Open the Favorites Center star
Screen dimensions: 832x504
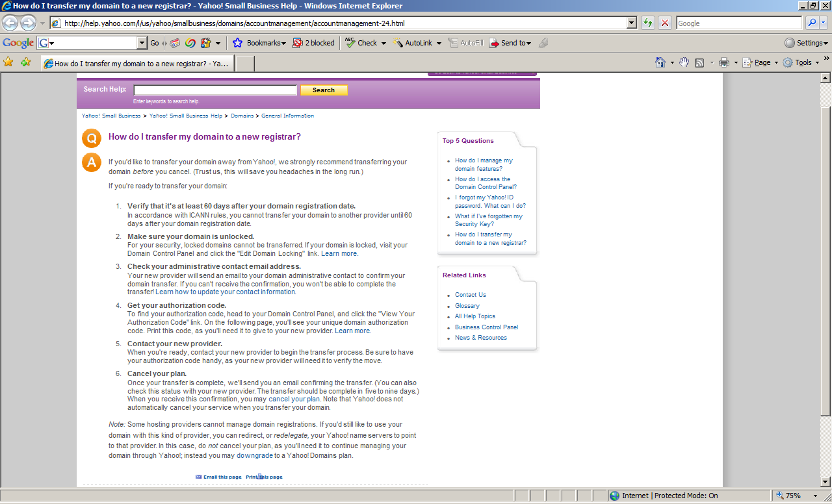tap(8, 62)
